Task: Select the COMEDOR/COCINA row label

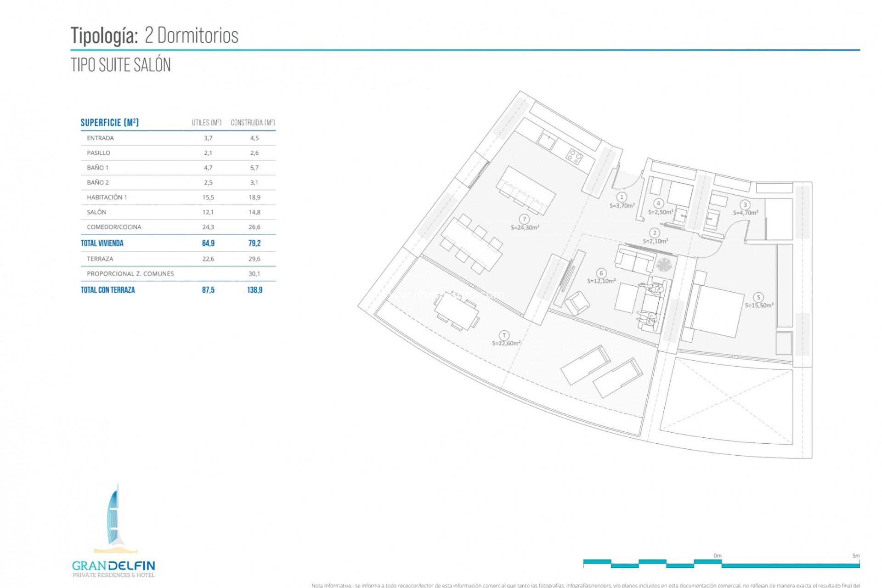Action: point(114,227)
